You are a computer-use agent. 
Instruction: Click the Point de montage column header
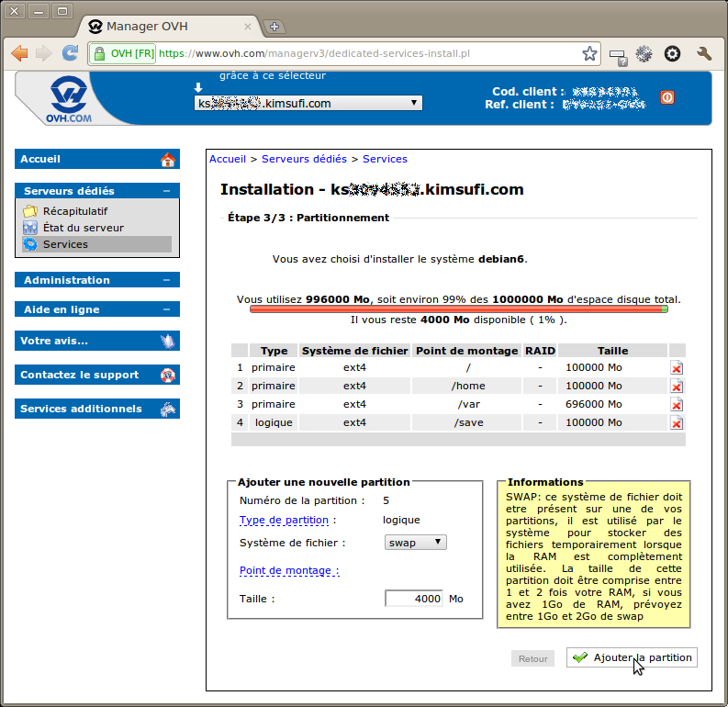point(466,351)
